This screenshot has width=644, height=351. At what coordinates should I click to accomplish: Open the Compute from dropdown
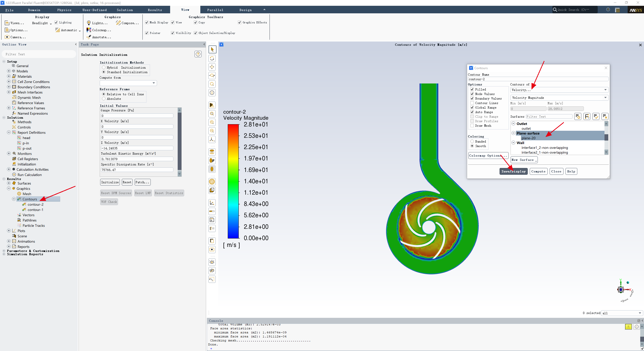point(128,83)
